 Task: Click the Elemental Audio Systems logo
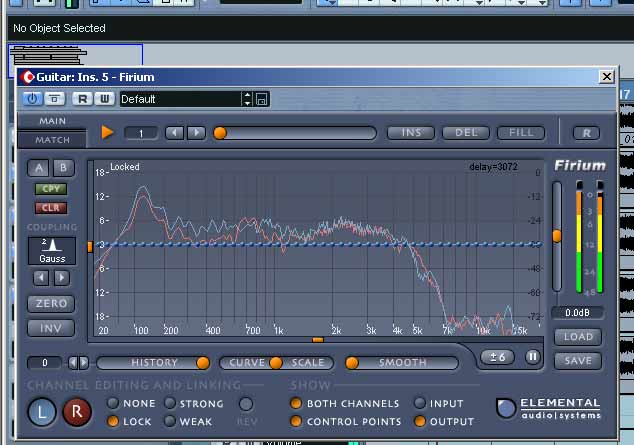(x=549, y=408)
